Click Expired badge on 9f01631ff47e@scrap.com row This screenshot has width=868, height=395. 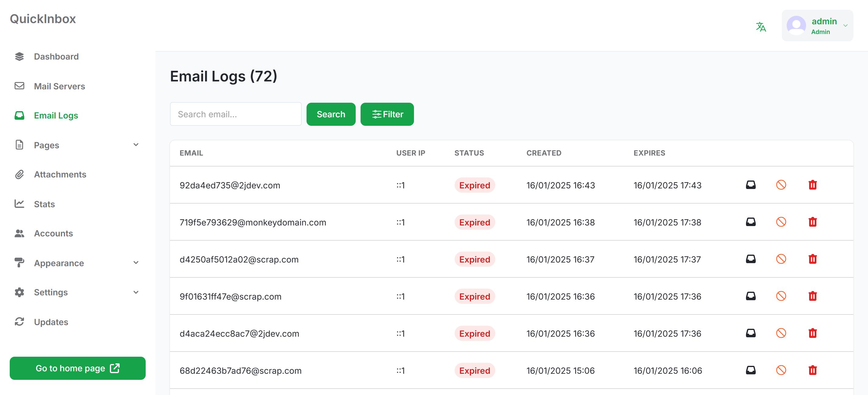pos(474,296)
